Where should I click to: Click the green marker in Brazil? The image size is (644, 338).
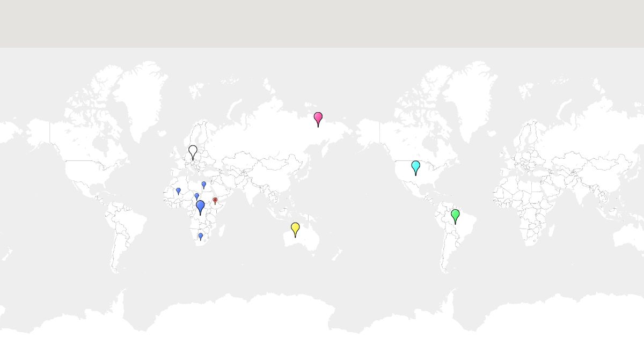click(455, 216)
